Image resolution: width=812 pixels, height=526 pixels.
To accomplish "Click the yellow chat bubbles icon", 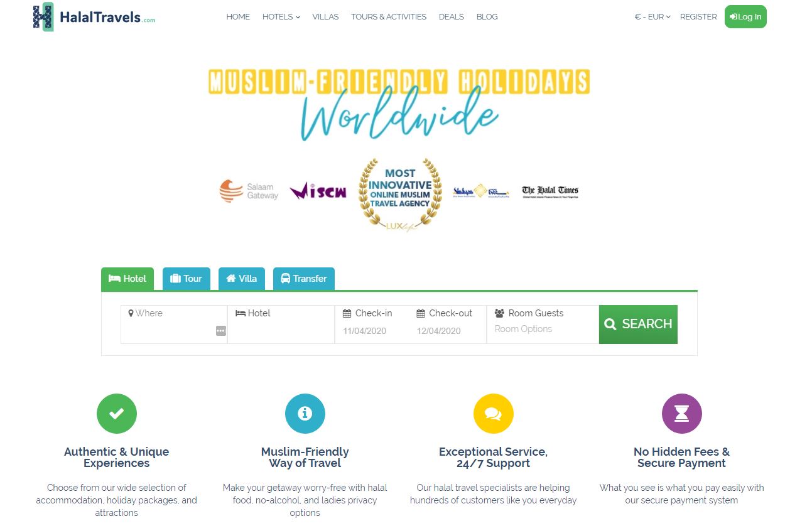I will [x=494, y=414].
